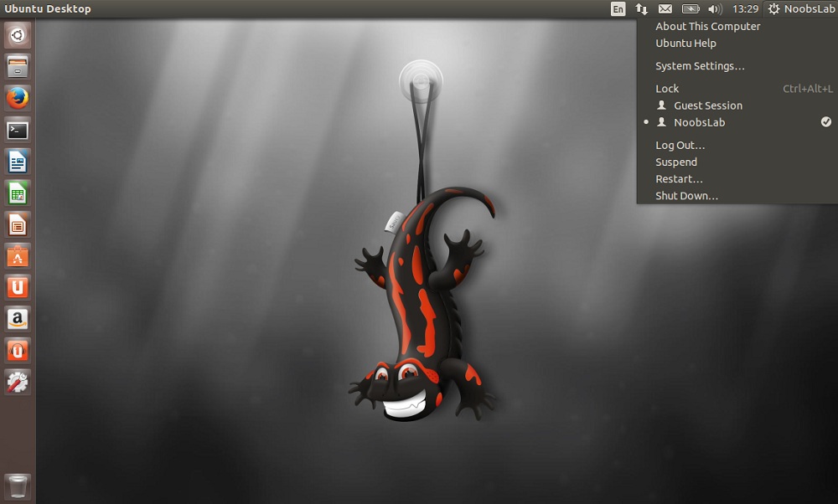Choose Shut Down... from session menu
The width and height of the screenshot is (838, 504).
687,196
